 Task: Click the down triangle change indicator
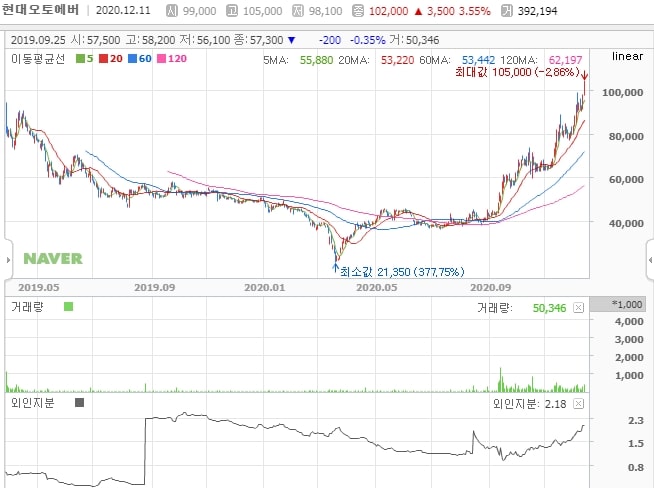292,40
